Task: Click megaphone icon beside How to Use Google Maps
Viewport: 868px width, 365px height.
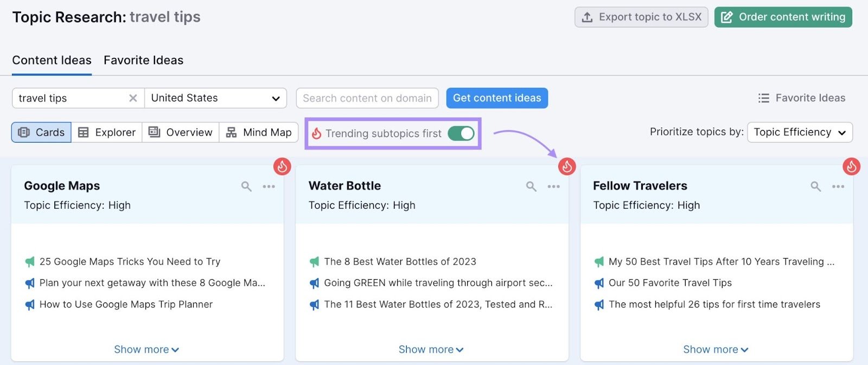Action: coord(30,305)
